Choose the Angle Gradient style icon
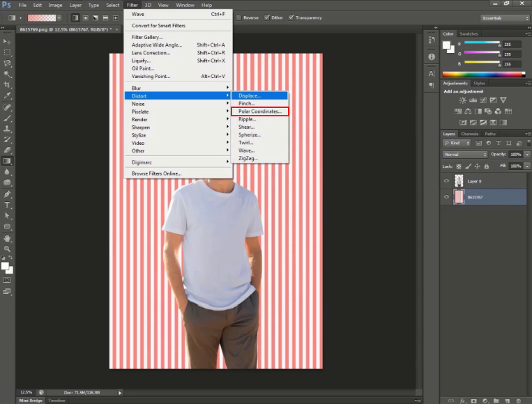 (96, 17)
